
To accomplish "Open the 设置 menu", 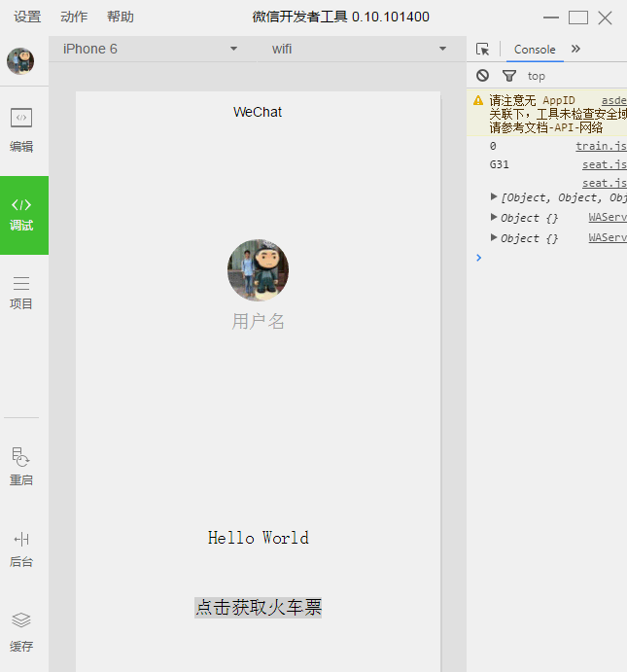I will (x=27, y=17).
